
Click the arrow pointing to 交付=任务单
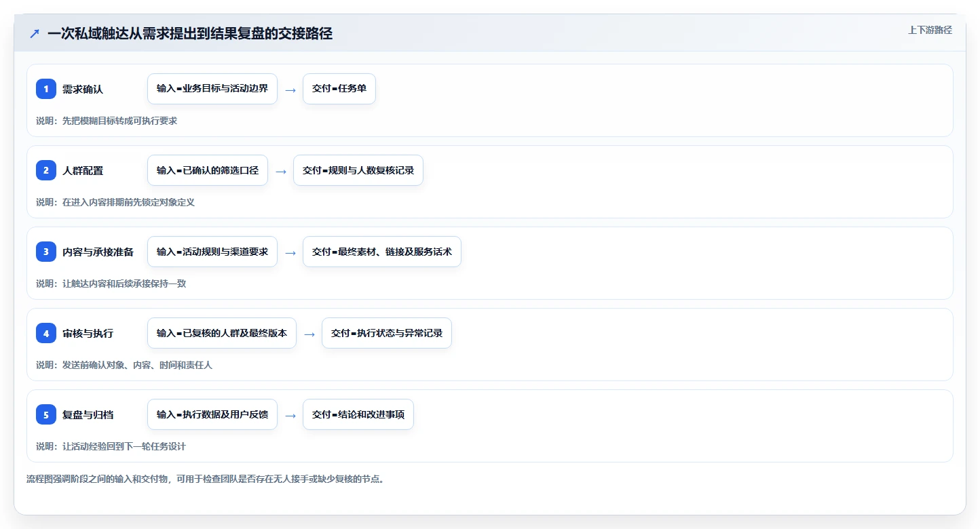290,90
